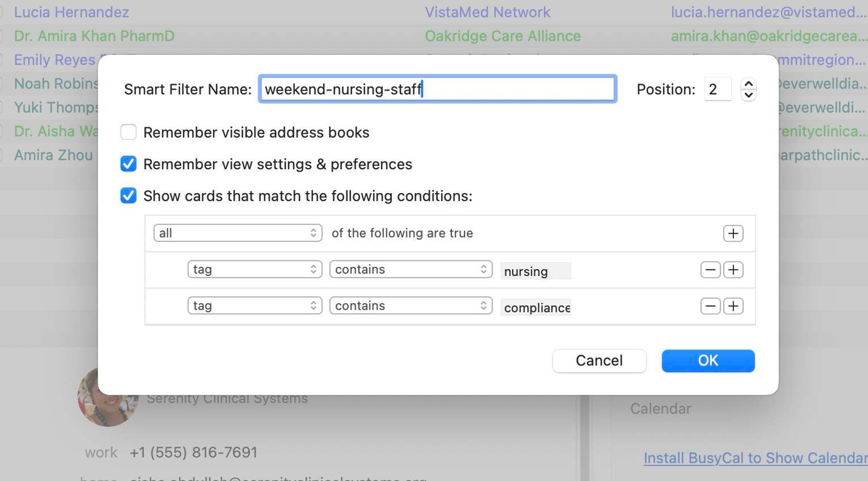Confirm the smart filter with OK
Image resolution: width=868 pixels, height=481 pixels.
[x=708, y=361]
